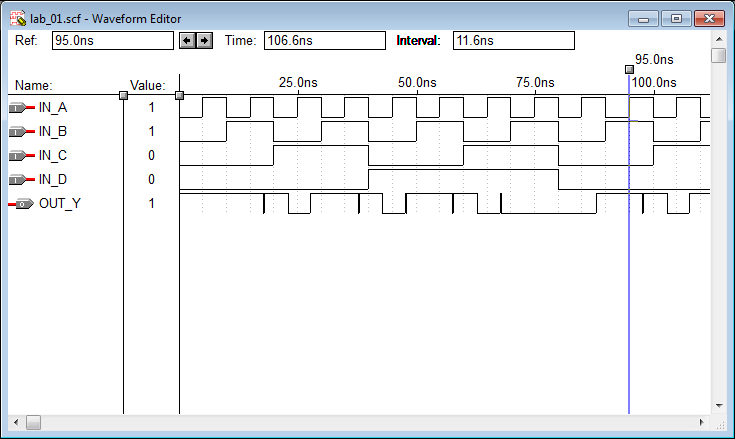Click the horizontal scrollbar right arrow
The height and width of the screenshot is (439, 735).
(x=702, y=423)
